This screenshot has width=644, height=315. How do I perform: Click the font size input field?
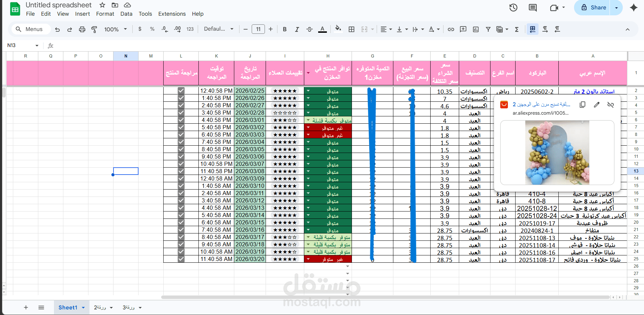258,29
